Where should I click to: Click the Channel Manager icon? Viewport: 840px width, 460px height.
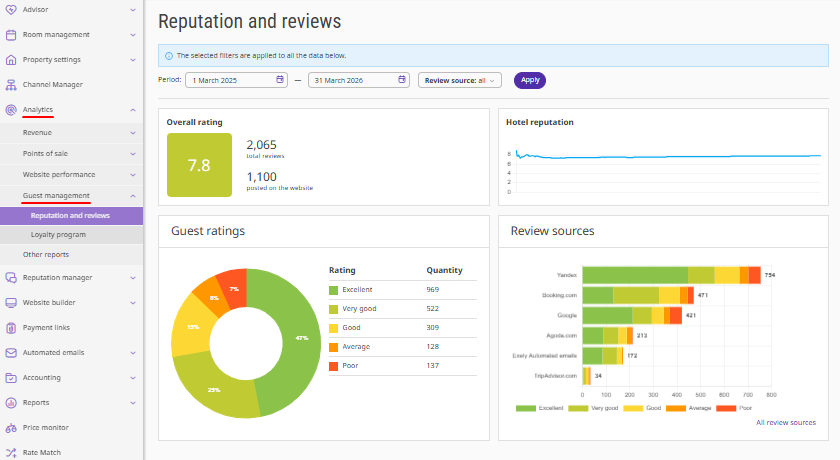[x=11, y=85]
